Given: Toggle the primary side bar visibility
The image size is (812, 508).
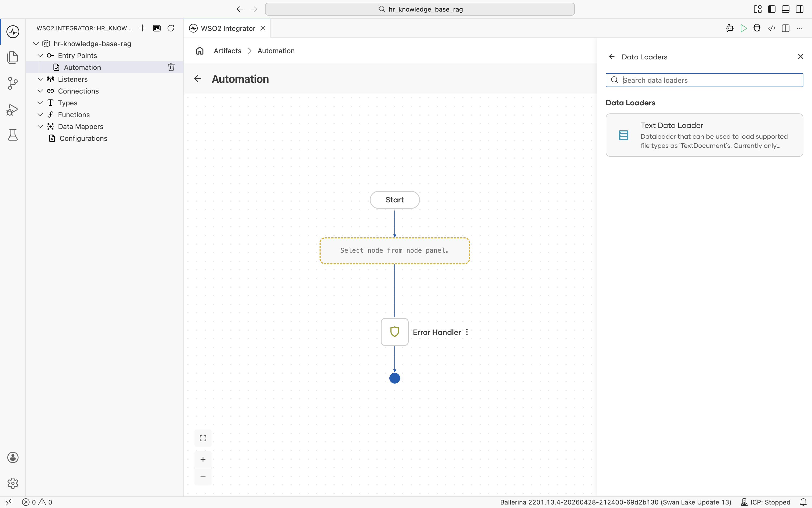Looking at the screenshot, I should tap(771, 9).
